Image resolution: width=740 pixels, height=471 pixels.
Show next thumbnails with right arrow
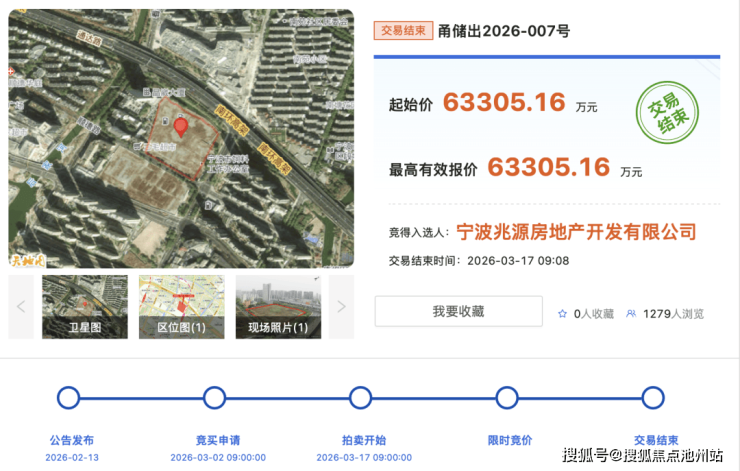pyautogui.click(x=341, y=306)
